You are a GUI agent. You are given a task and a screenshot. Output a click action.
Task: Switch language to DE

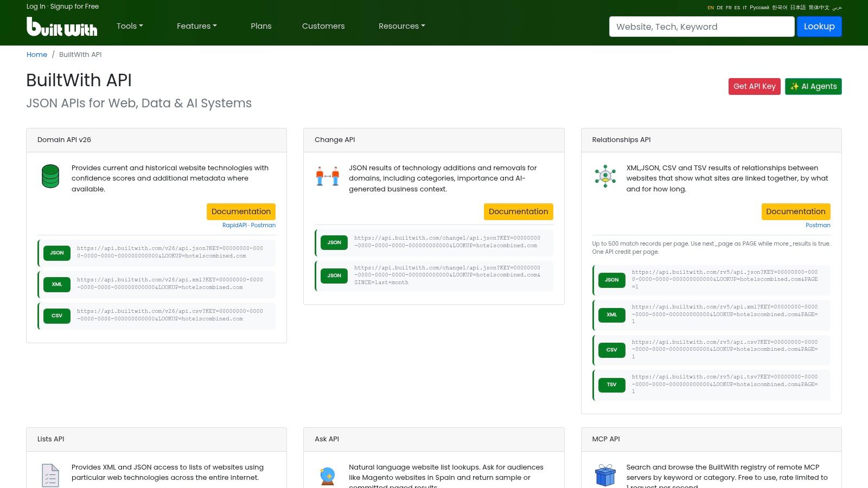coord(720,8)
